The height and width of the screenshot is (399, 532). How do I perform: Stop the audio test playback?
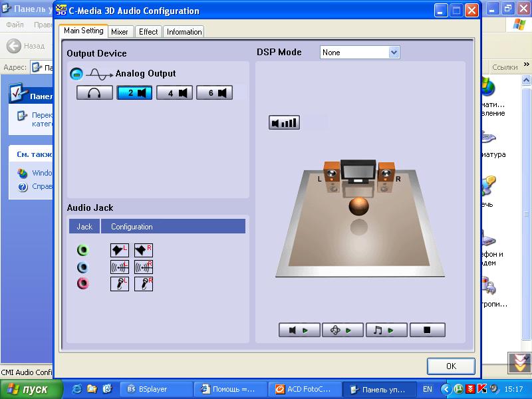click(428, 330)
